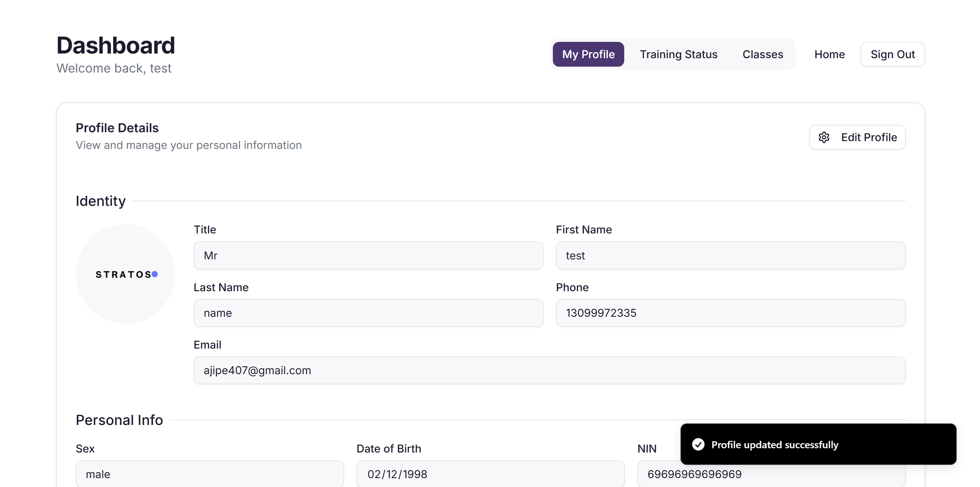Click the Email address field
The height and width of the screenshot is (487, 980).
pos(549,370)
